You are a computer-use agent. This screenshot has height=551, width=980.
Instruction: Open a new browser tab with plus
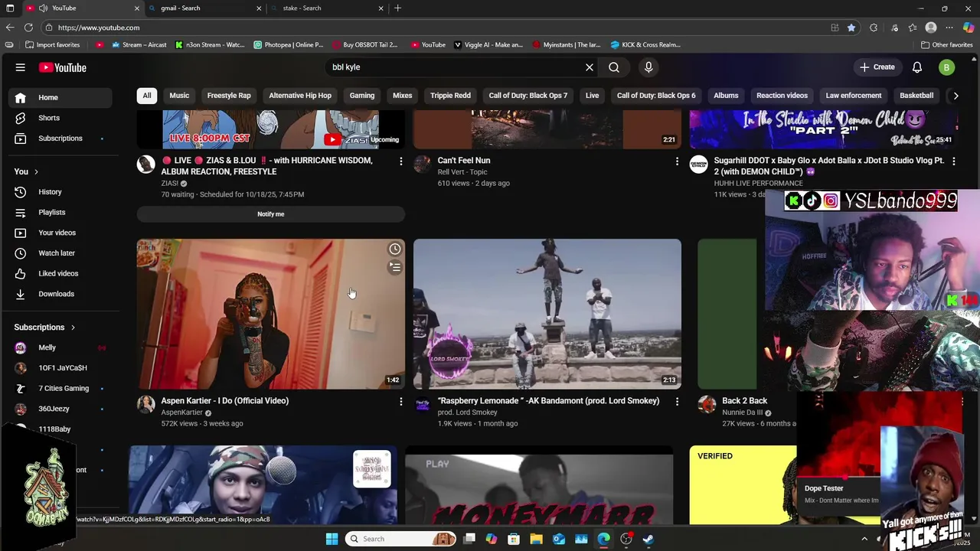(x=397, y=8)
